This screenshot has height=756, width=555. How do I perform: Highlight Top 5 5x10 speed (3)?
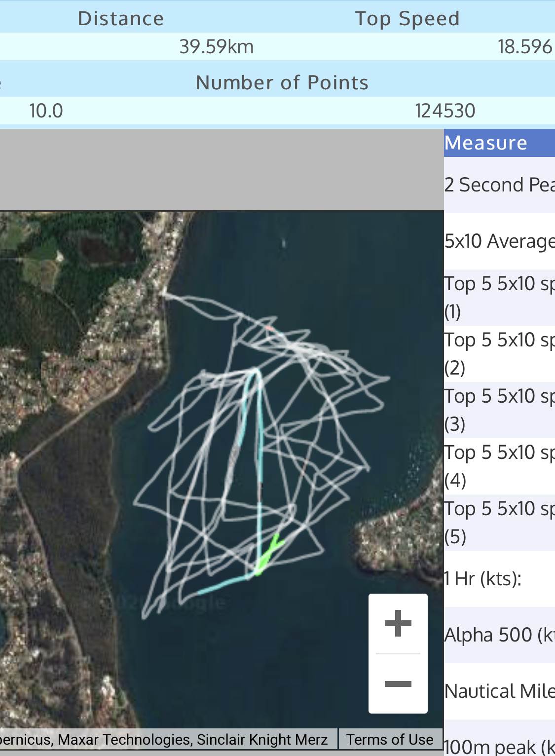pyautogui.click(x=499, y=410)
